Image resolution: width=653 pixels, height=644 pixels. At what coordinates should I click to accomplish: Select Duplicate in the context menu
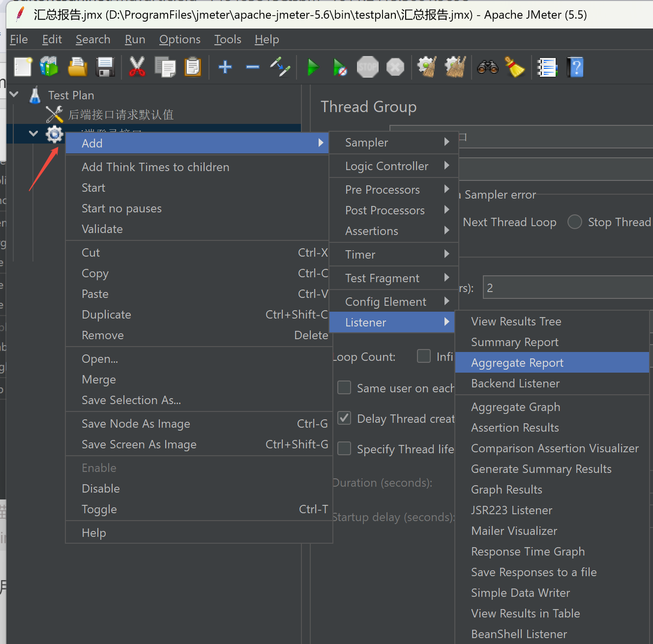pyautogui.click(x=197, y=315)
